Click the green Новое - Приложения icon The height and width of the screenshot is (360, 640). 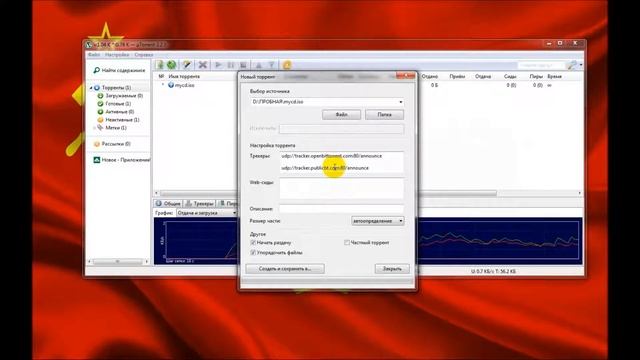pyautogui.click(x=97, y=160)
